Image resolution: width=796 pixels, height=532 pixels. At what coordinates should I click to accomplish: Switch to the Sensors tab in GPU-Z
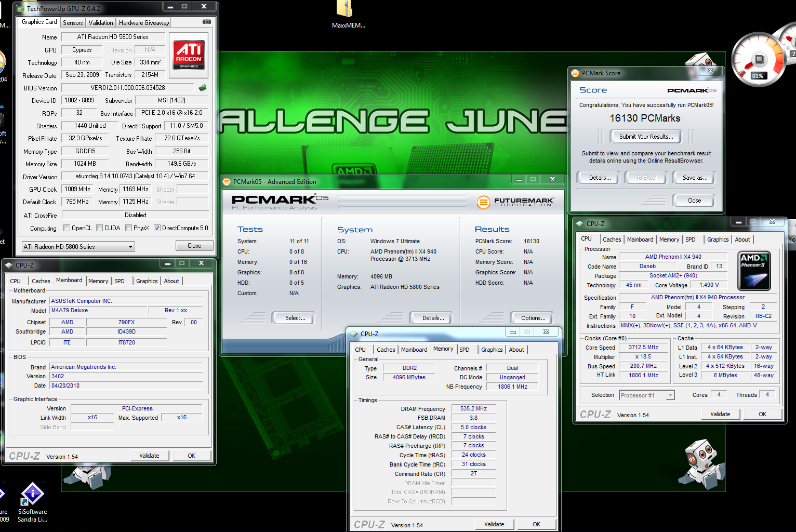click(x=73, y=23)
